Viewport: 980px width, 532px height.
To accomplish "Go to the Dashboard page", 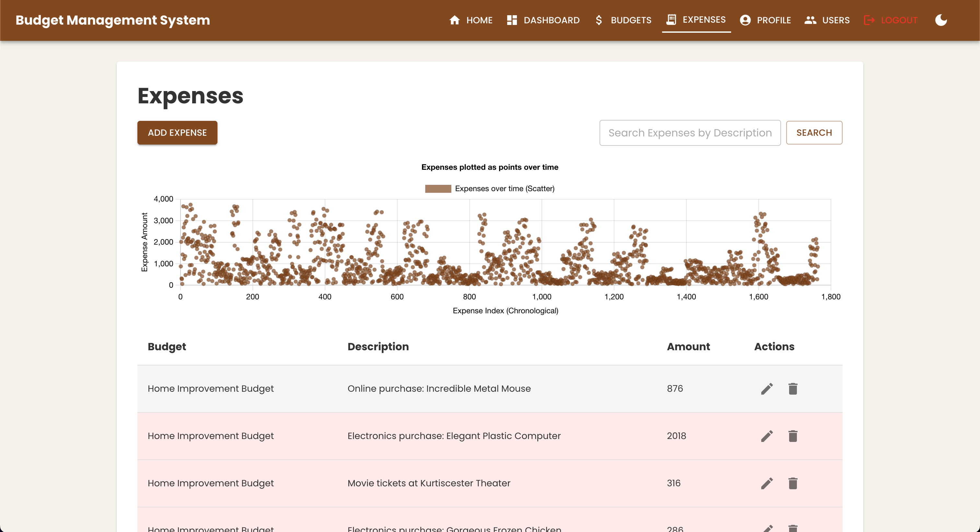I will (543, 20).
